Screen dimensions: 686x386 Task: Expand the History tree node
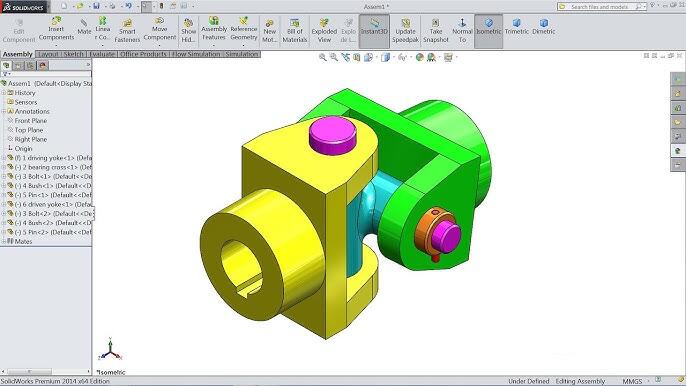pyautogui.click(x=4, y=93)
